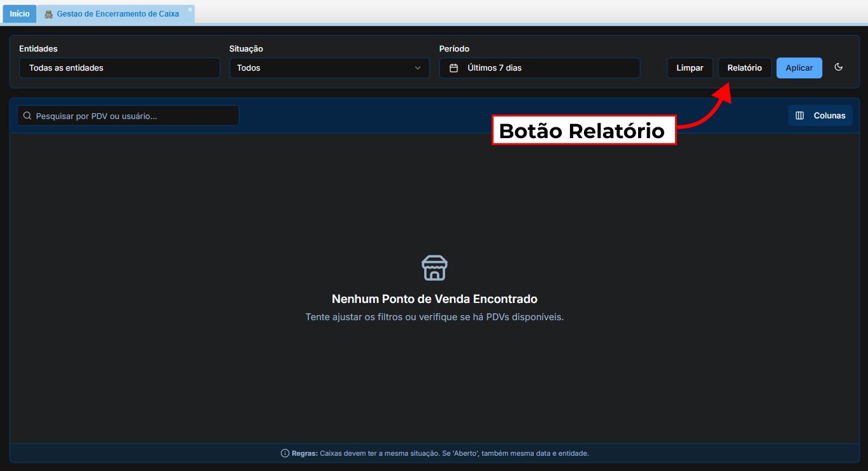Expand the Situação dropdown chevron
The width and height of the screenshot is (868, 471).
tap(418, 68)
